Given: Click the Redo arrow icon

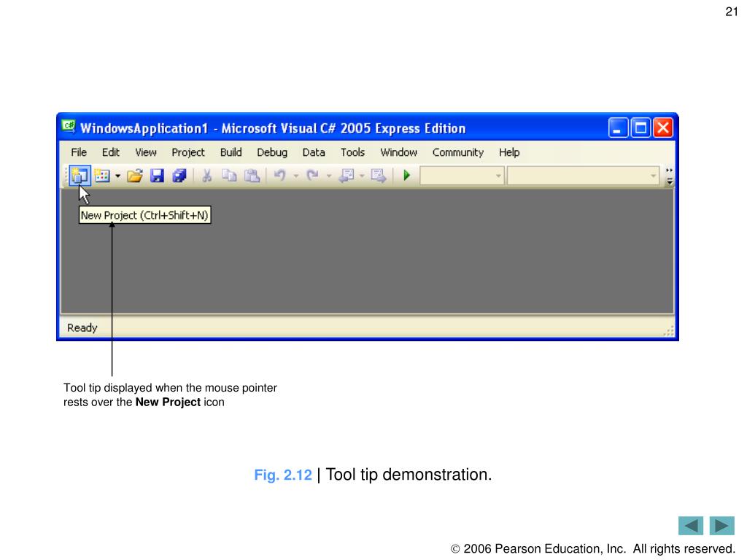Looking at the screenshot, I should click(312, 176).
